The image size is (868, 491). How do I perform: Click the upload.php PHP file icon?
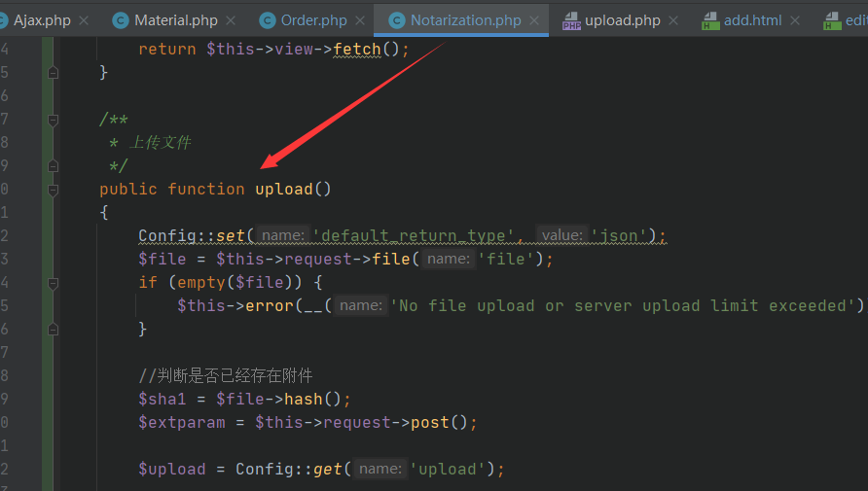(571, 21)
